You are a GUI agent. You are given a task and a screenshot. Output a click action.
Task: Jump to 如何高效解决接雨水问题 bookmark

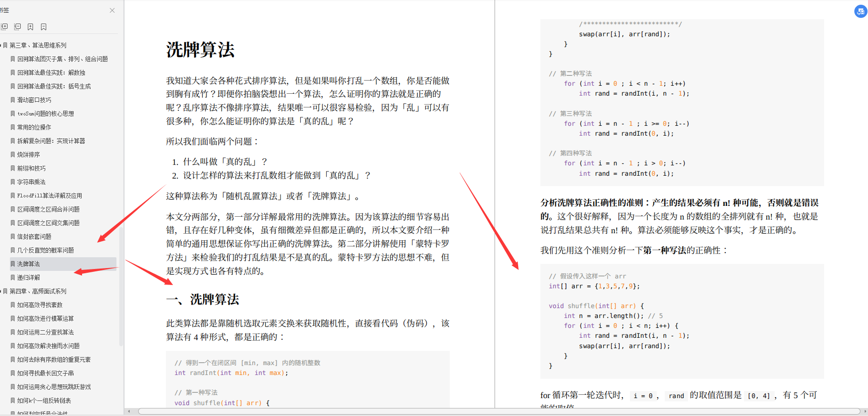(49, 346)
